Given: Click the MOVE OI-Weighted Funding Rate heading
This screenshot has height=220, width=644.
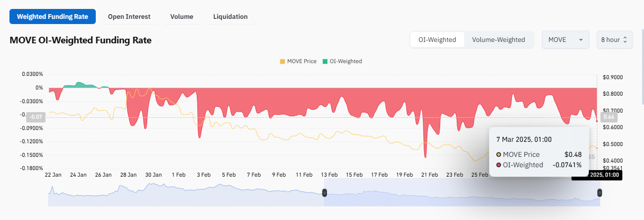Looking at the screenshot, I should (x=81, y=41).
